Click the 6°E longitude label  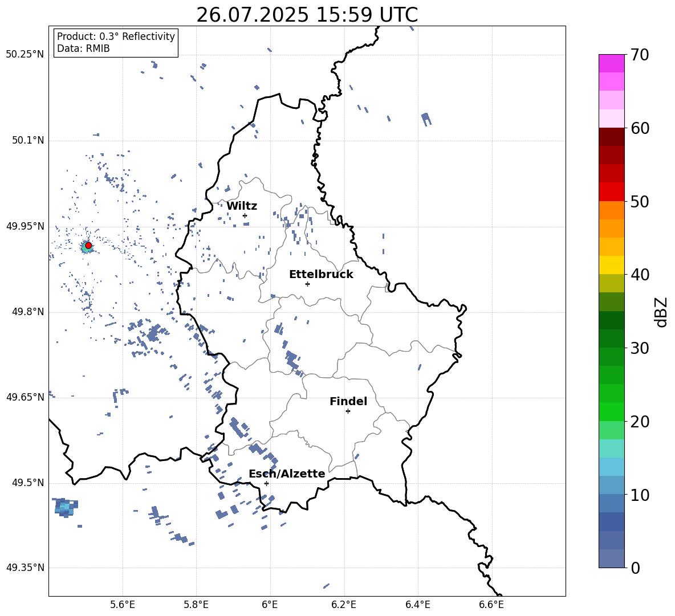tap(270, 605)
